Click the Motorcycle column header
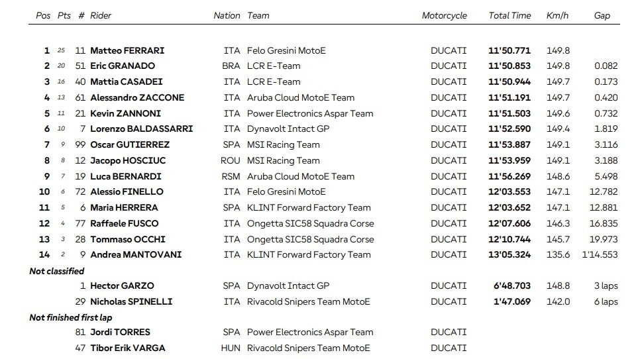644x359 pixels. pos(444,15)
